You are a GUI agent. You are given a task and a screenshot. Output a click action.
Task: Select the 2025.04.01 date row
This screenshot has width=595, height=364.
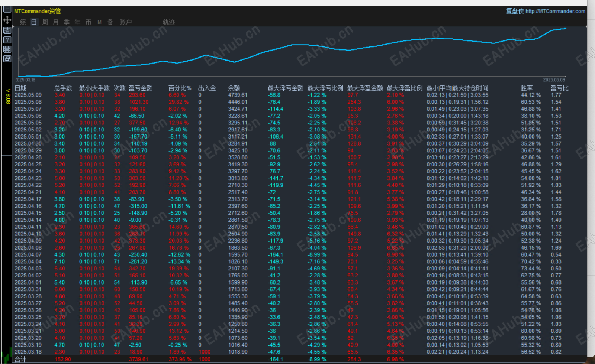pos(28,282)
